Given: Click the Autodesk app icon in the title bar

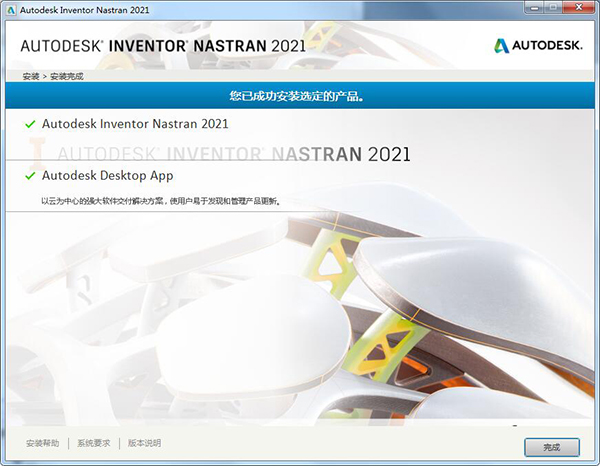Looking at the screenshot, I should coord(11,10).
